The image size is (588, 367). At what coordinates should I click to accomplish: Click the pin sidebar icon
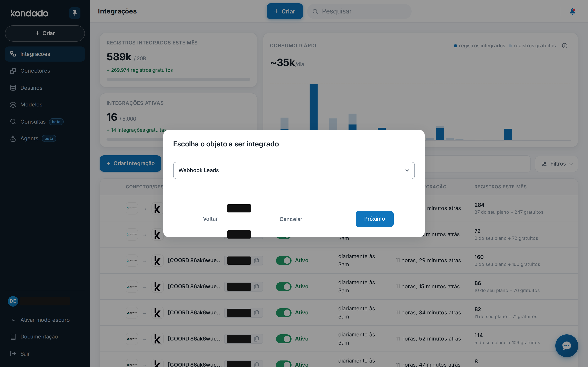pos(75,13)
